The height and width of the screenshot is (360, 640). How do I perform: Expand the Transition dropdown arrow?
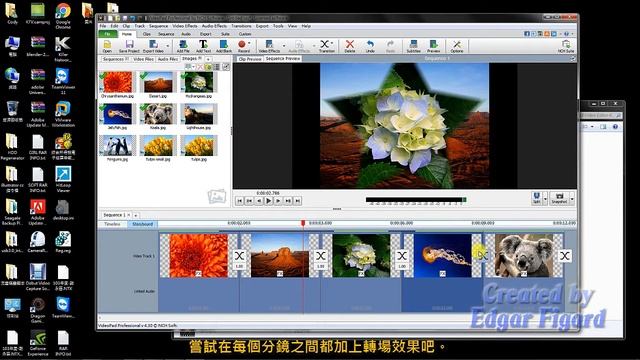point(332,43)
